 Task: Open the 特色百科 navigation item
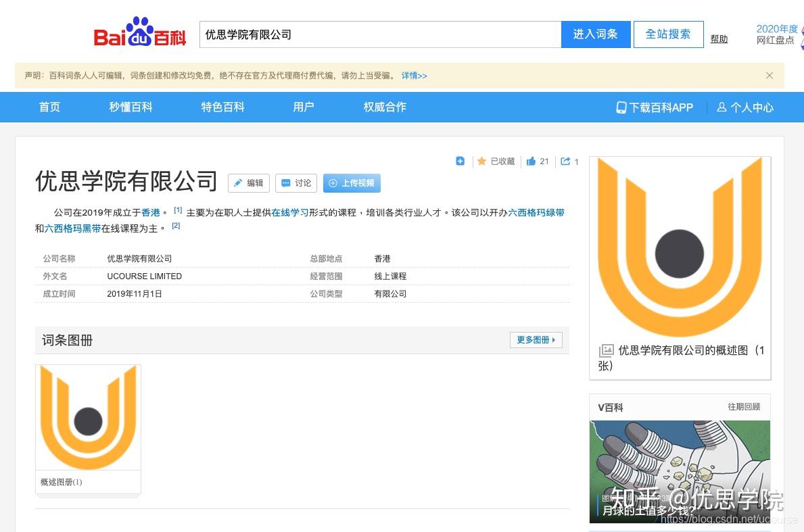[222, 107]
